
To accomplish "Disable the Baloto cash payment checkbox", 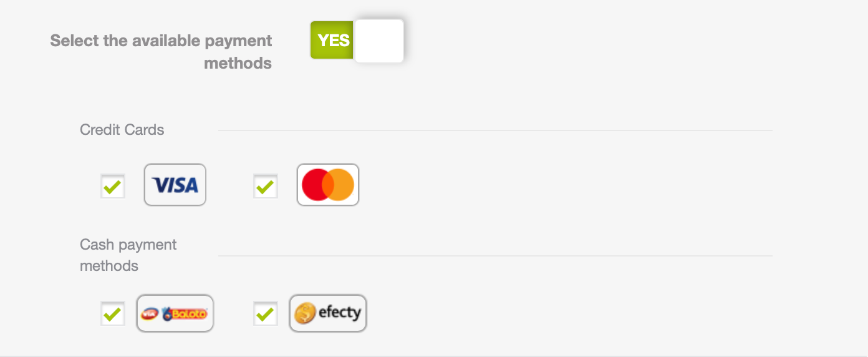I will tap(113, 313).
